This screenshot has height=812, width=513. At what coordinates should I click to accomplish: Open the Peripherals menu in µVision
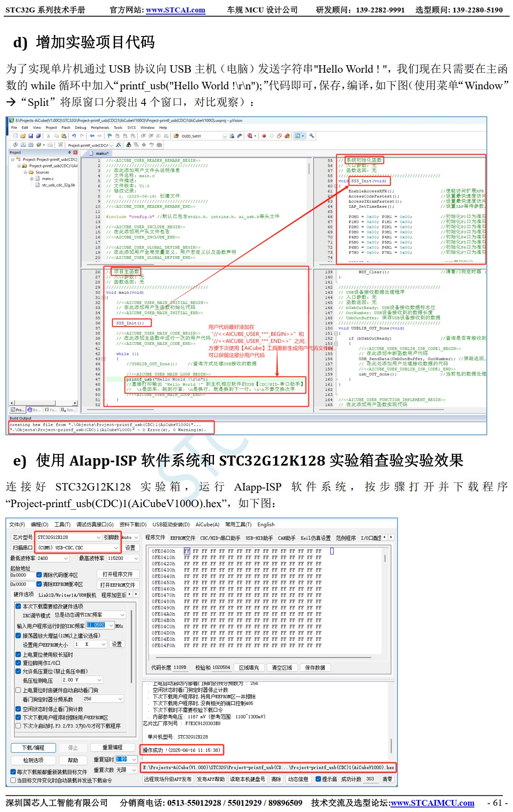100,128
